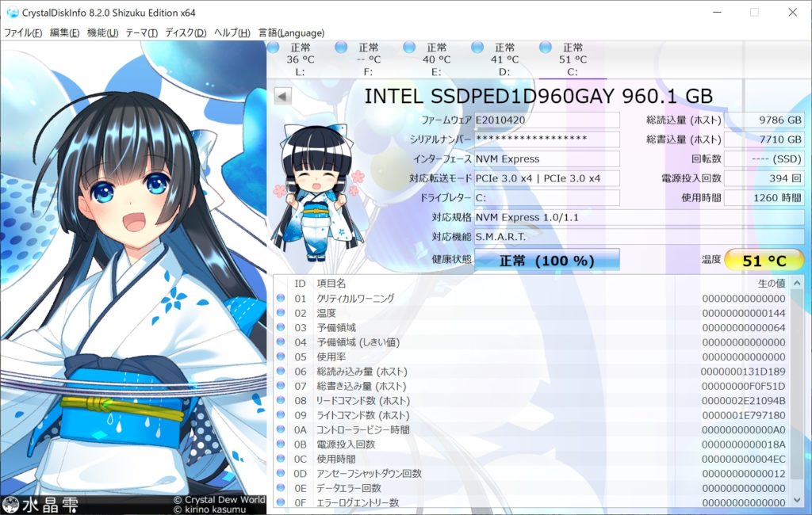
Task: Click the Crystal Dew World credit link
Action: (x=219, y=499)
